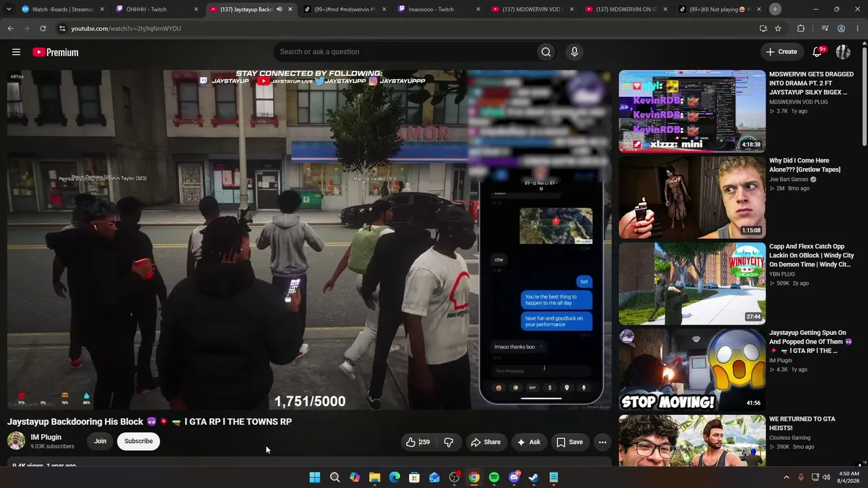Switch to MDSWERVIN VOD YouTube tab

[534, 9]
